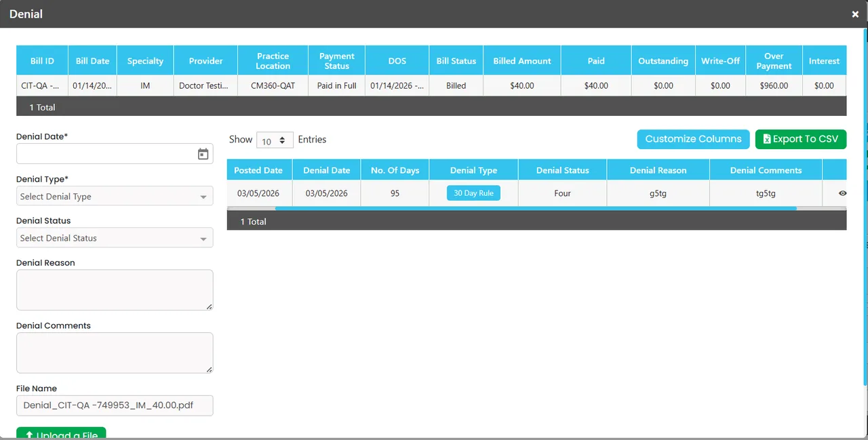Sort by Posted Date column header
868x440 pixels.
pos(258,170)
